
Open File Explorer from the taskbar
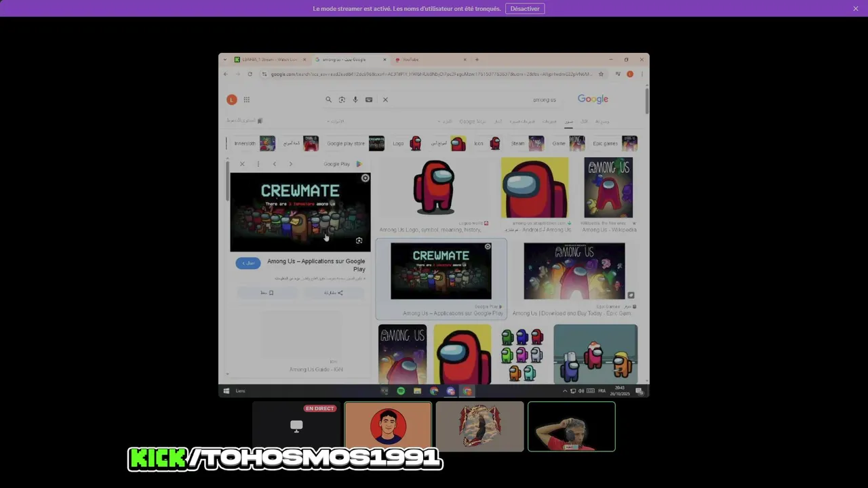pyautogui.click(x=417, y=391)
